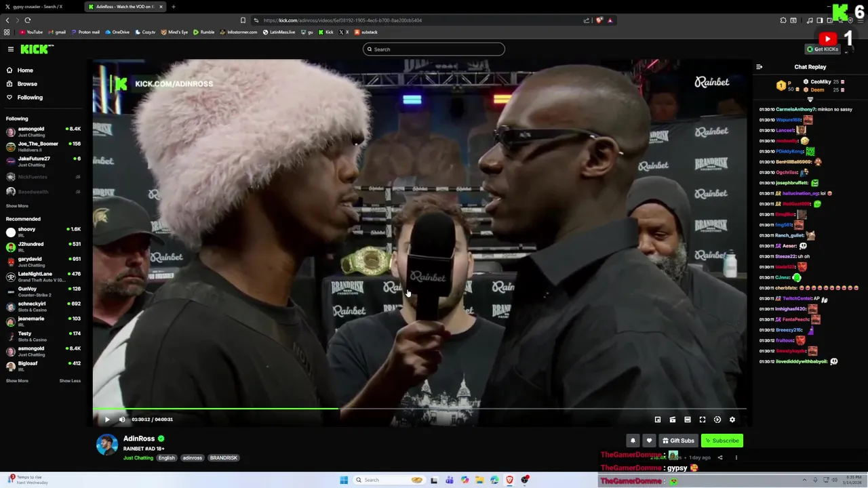Click the Windows taskbar Search box
This screenshot has width=868, height=488.
click(x=390, y=480)
